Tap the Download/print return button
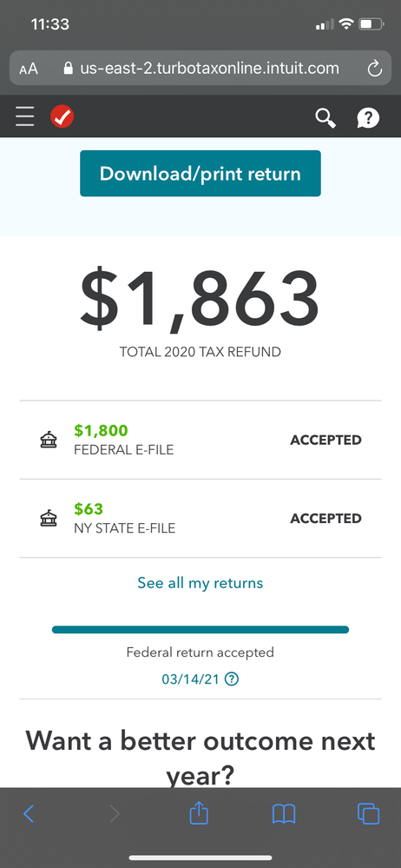The image size is (401, 868). [x=200, y=173]
